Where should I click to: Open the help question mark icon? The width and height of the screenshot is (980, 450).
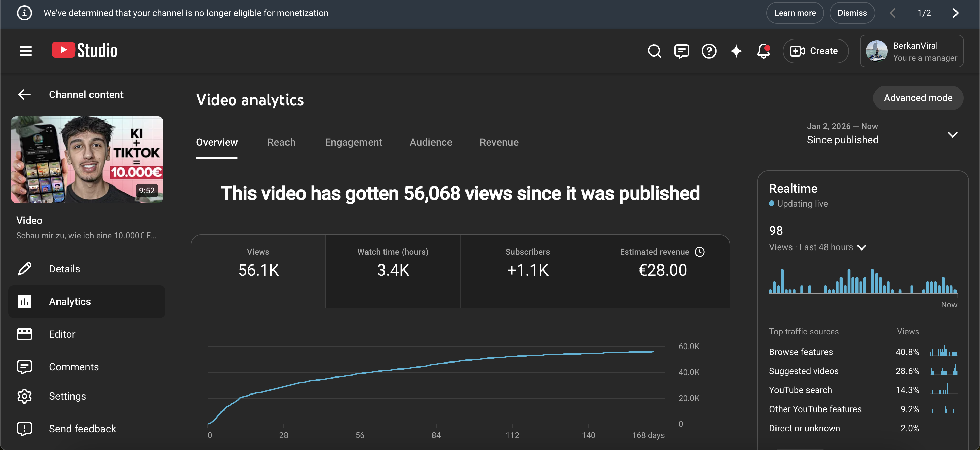click(x=709, y=51)
